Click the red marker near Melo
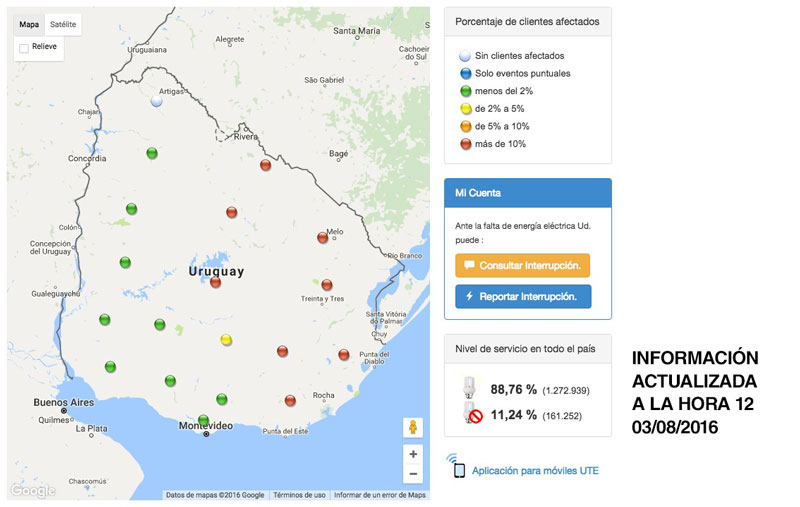 [322, 237]
